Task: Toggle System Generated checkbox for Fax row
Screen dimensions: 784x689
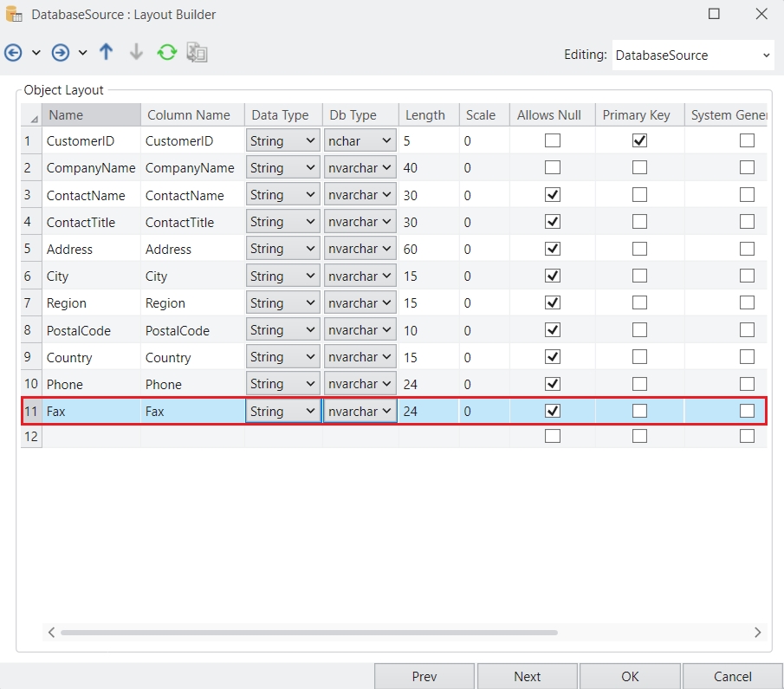Action: (747, 411)
